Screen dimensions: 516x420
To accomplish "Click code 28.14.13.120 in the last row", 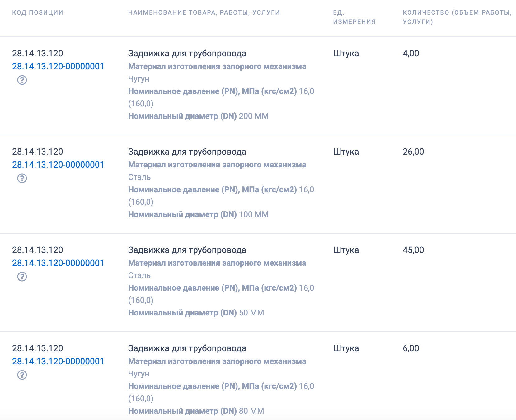I will click(37, 348).
